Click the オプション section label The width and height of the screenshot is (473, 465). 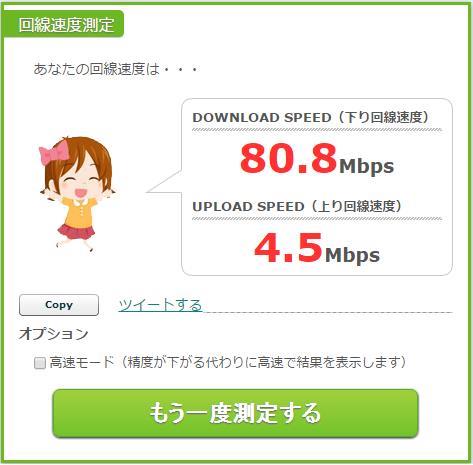click(53, 334)
